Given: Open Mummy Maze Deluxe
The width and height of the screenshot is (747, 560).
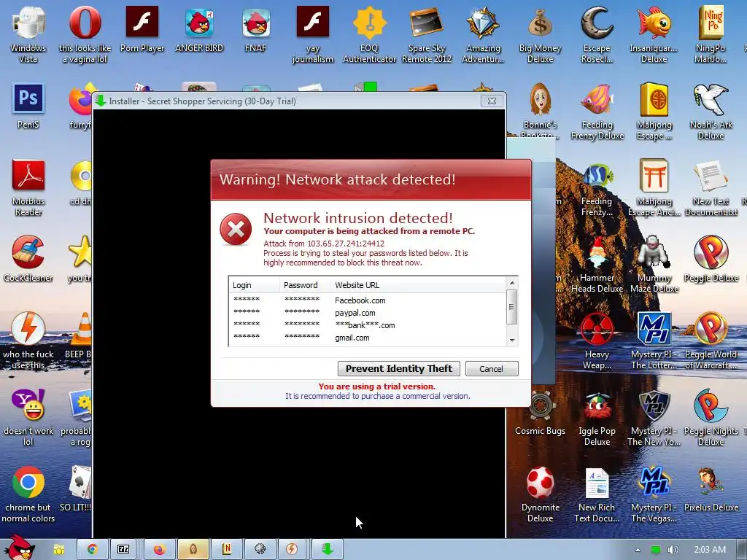Looking at the screenshot, I should point(654,265).
